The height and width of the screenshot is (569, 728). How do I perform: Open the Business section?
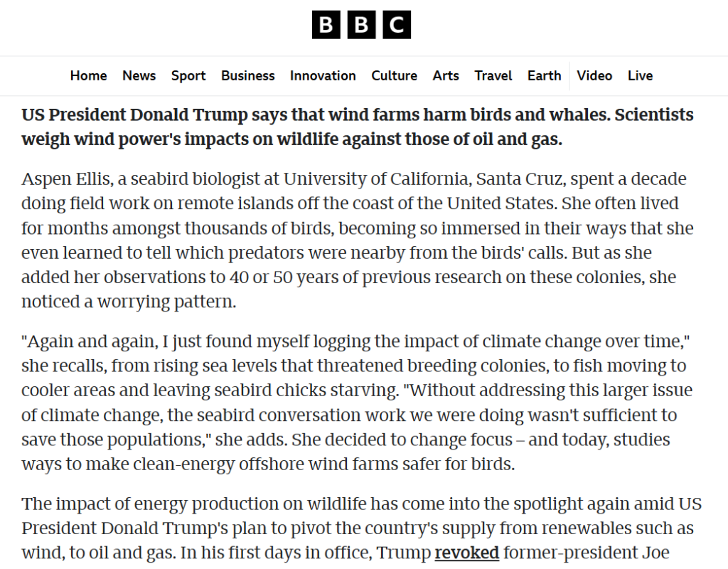(x=247, y=75)
